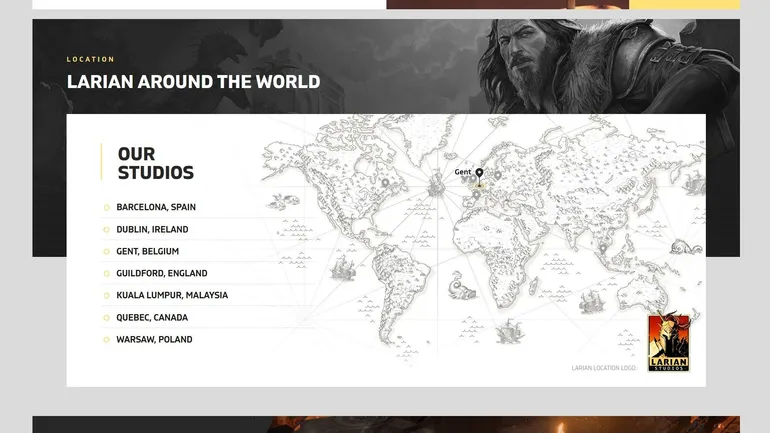Open the Larian Studios logo image

[668, 343]
